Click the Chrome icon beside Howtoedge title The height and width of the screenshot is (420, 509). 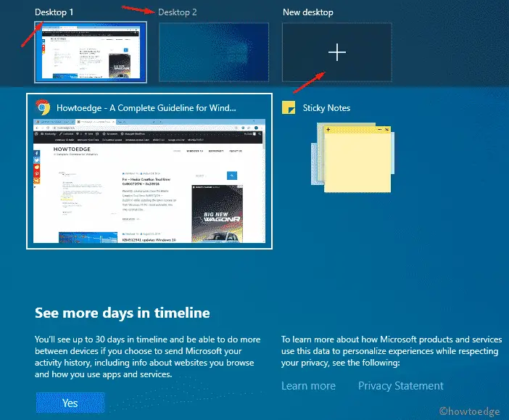43,107
